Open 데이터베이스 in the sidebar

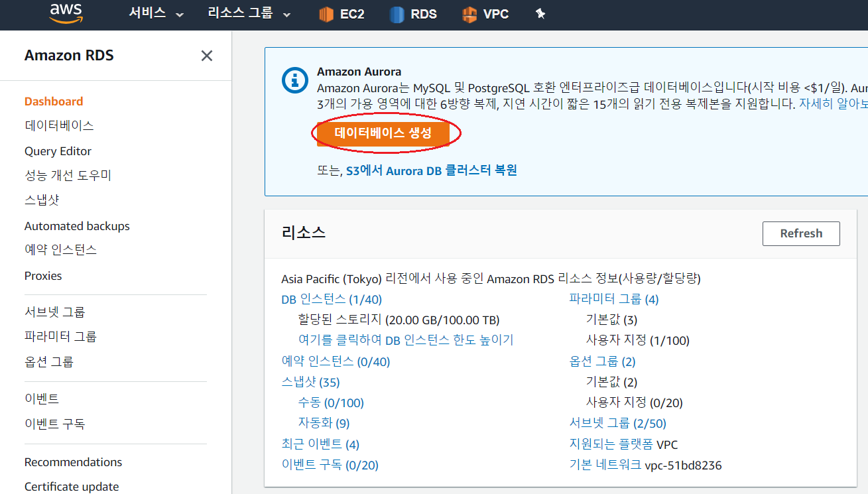pos(59,125)
